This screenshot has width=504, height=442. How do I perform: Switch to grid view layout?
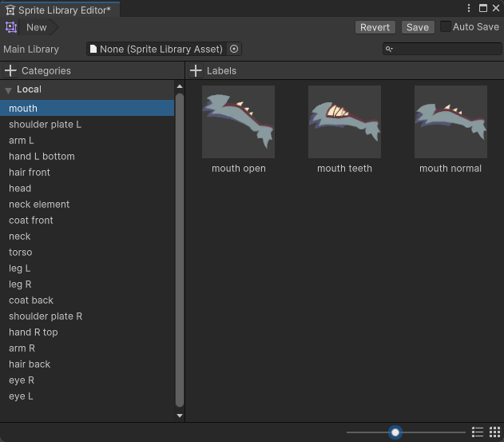495,432
